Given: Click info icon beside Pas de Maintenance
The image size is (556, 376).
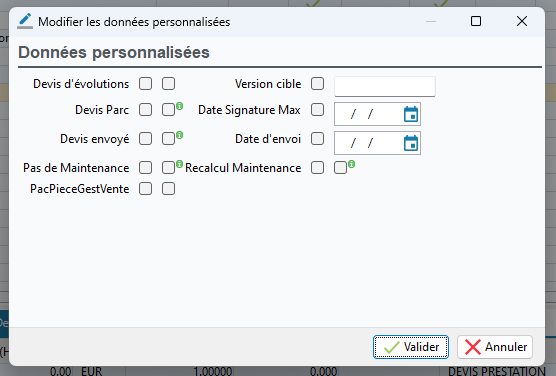Looking at the screenshot, I should pyautogui.click(x=180, y=164).
